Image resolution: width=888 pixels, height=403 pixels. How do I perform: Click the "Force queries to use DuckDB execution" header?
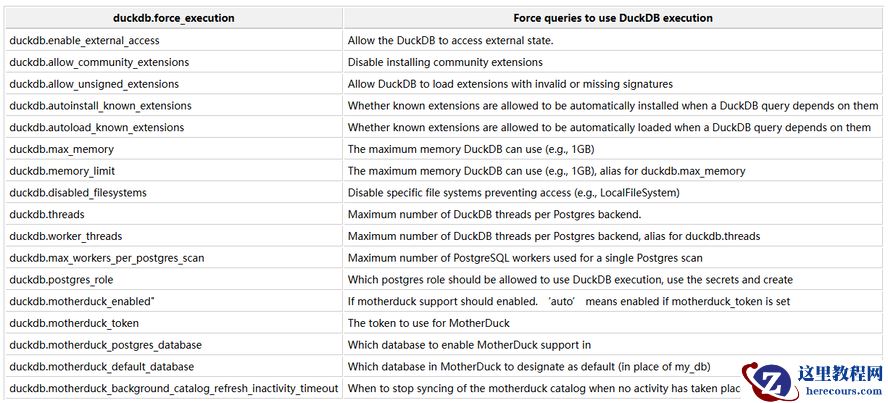pyautogui.click(x=613, y=18)
